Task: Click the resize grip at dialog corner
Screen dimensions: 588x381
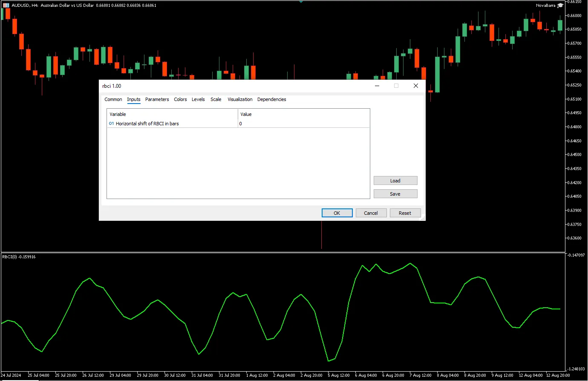Action: tap(423, 218)
